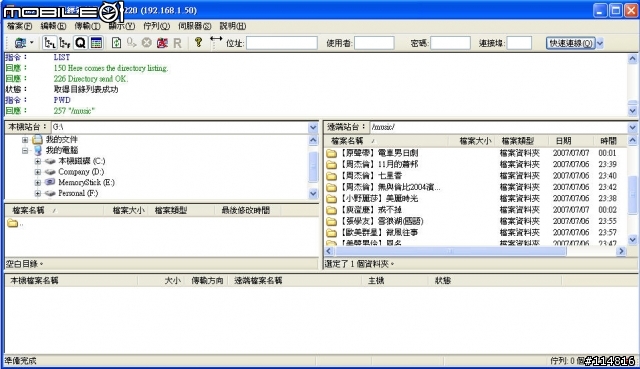Click the yellow question mark help icon
The width and height of the screenshot is (640, 369).
tap(198, 42)
